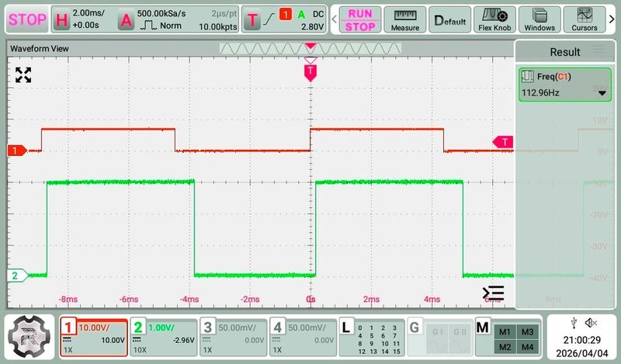Click the +0.00s horizontal delay value
The height and width of the screenshot is (364, 621).
85,26
